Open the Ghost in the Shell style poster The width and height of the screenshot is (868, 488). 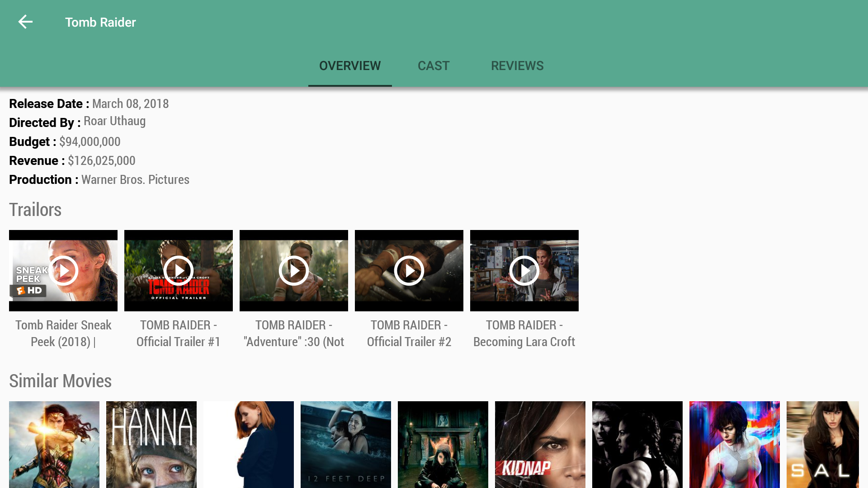(734, 445)
